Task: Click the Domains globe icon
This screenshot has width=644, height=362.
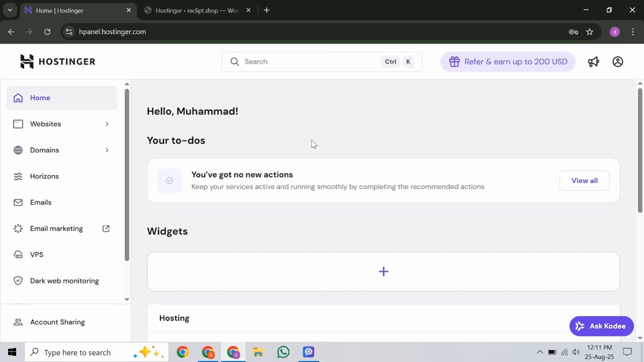Action: pos(18,150)
